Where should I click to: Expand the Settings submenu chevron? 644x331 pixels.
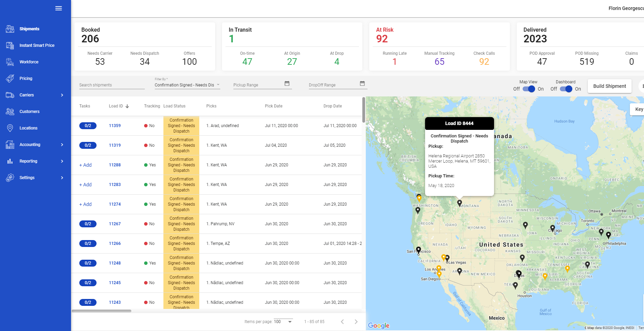(x=62, y=178)
